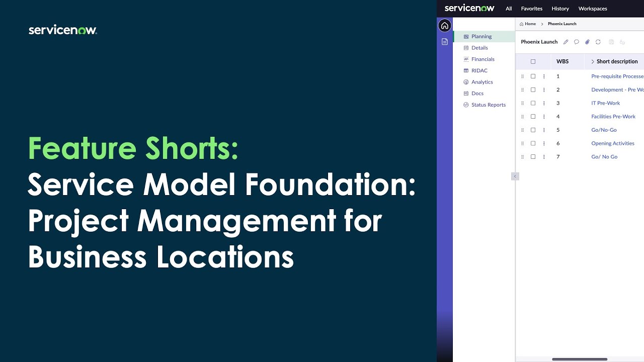Click the Home icon in the left rail
644x362 pixels.
click(x=445, y=25)
